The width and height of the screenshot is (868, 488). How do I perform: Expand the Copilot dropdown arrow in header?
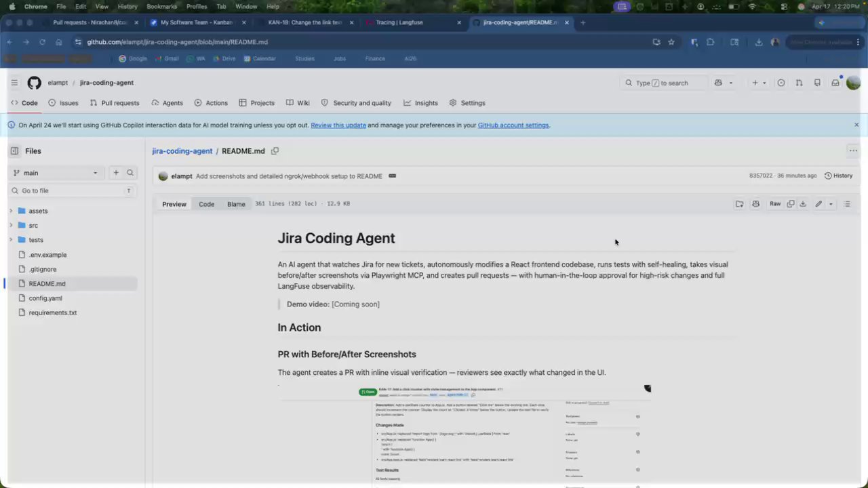(x=730, y=83)
